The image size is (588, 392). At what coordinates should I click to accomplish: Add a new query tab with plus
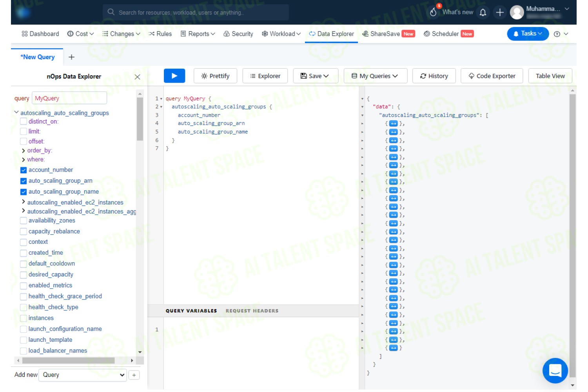click(71, 57)
